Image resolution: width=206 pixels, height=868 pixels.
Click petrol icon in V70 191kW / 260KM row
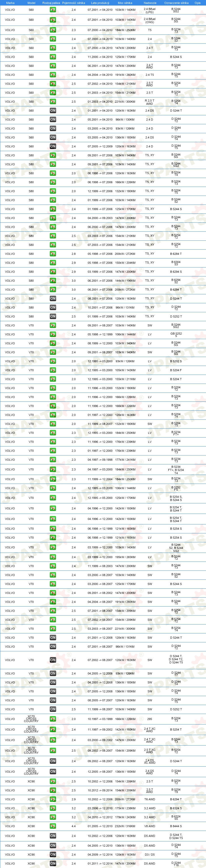[53, 602]
